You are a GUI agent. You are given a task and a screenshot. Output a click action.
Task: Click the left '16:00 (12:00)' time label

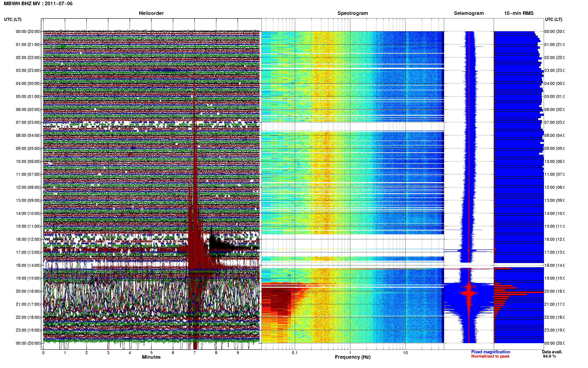(x=28, y=239)
